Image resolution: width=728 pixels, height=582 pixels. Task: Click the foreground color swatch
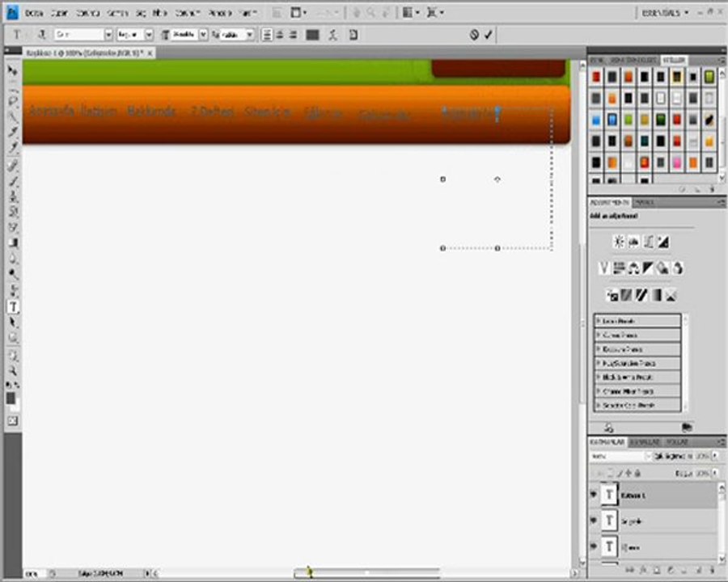(11, 399)
